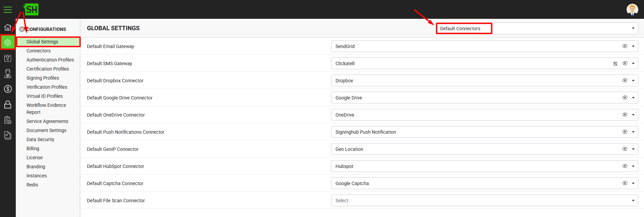
Task: Open Workflow Evidence Report menu item
Action: [46, 108]
